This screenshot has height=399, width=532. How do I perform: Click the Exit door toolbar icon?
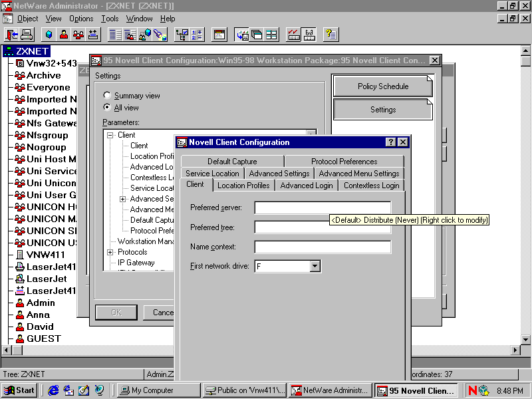[x=12, y=35]
